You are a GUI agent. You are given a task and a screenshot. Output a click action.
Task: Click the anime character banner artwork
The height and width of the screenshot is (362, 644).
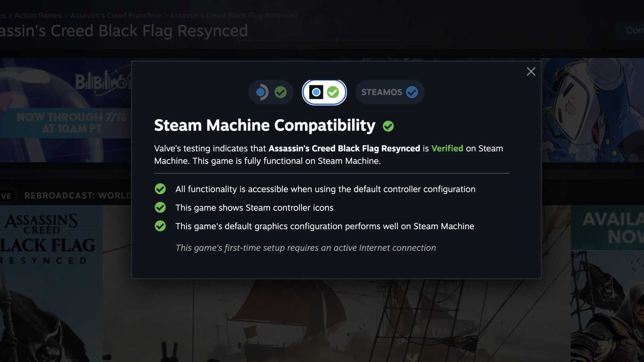click(x=593, y=110)
